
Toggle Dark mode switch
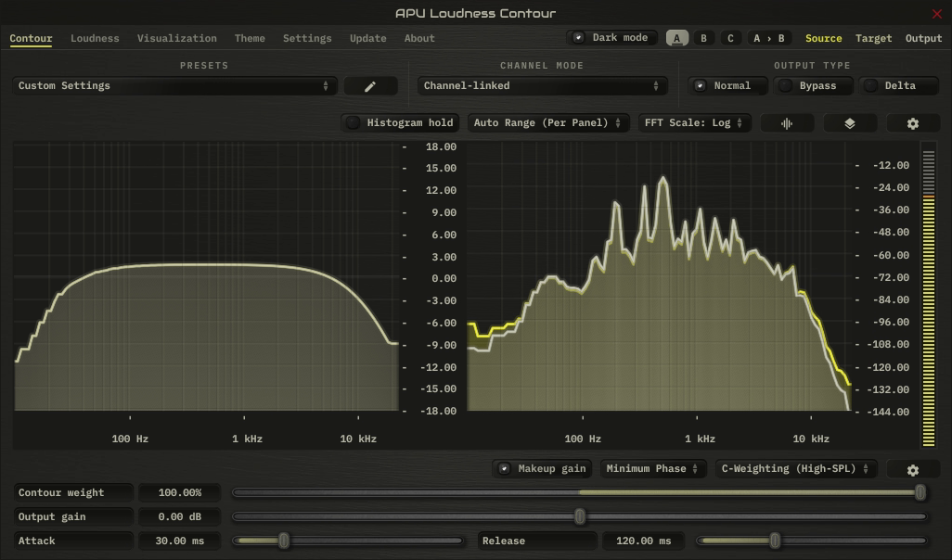click(x=612, y=38)
